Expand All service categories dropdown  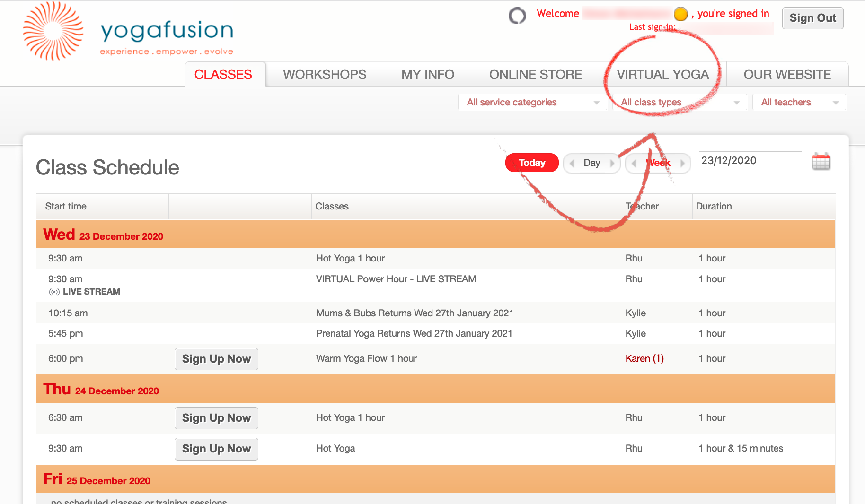[532, 102]
